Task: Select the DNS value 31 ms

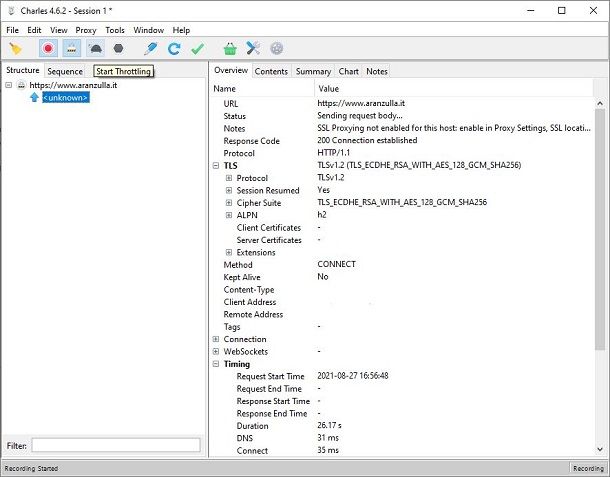Action: pos(328,438)
